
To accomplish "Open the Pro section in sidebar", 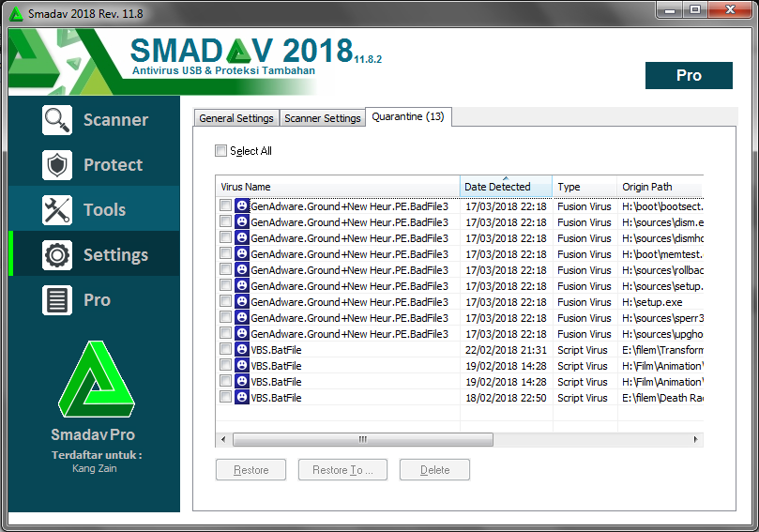I will point(94,300).
